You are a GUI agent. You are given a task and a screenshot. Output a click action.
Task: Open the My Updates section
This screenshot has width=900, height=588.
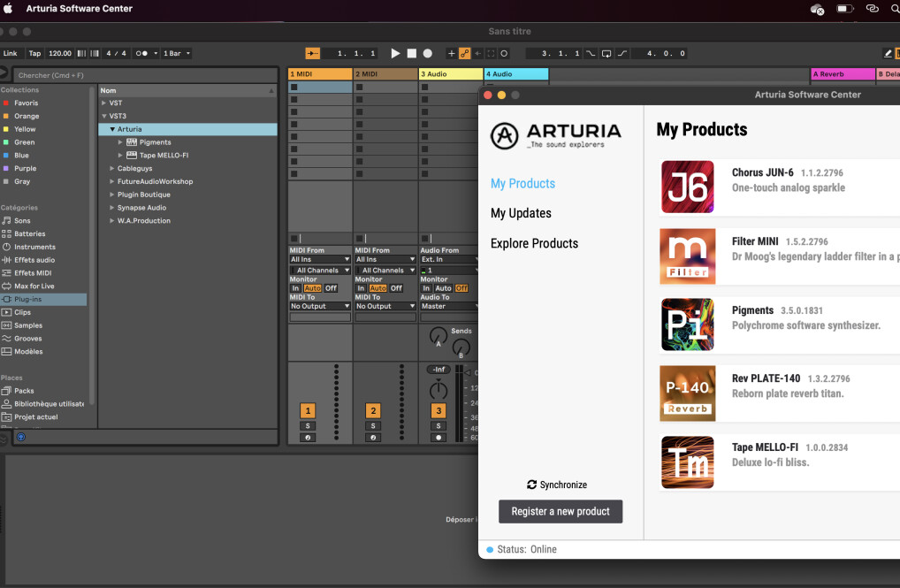[521, 213]
